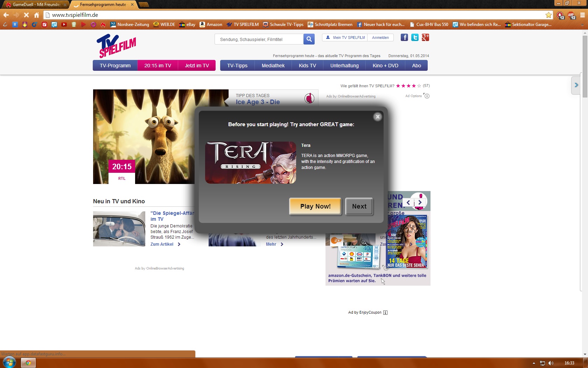588x368 pixels.
Task: Open TV Spielfilm Google Plus icon
Action: (x=425, y=38)
